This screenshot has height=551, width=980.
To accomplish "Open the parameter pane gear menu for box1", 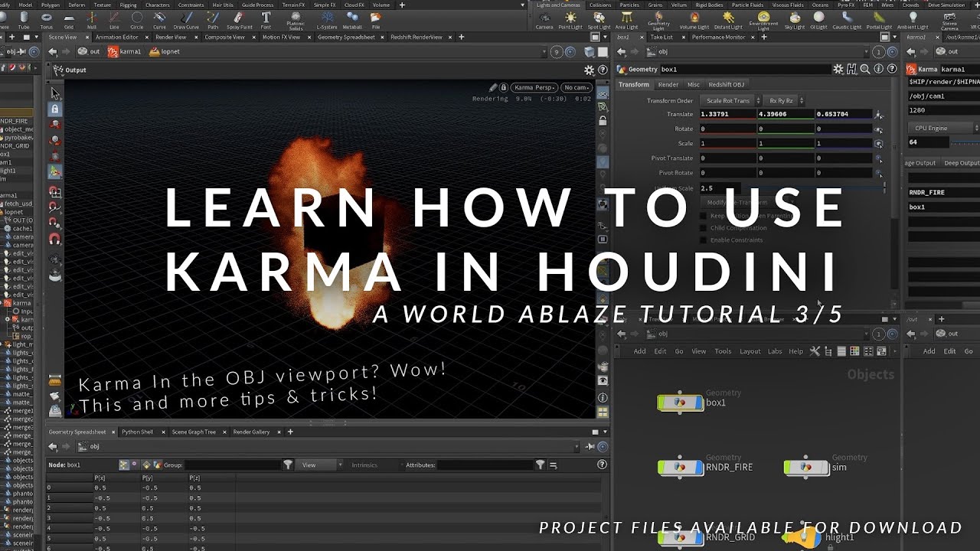I will pyautogui.click(x=838, y=69).
